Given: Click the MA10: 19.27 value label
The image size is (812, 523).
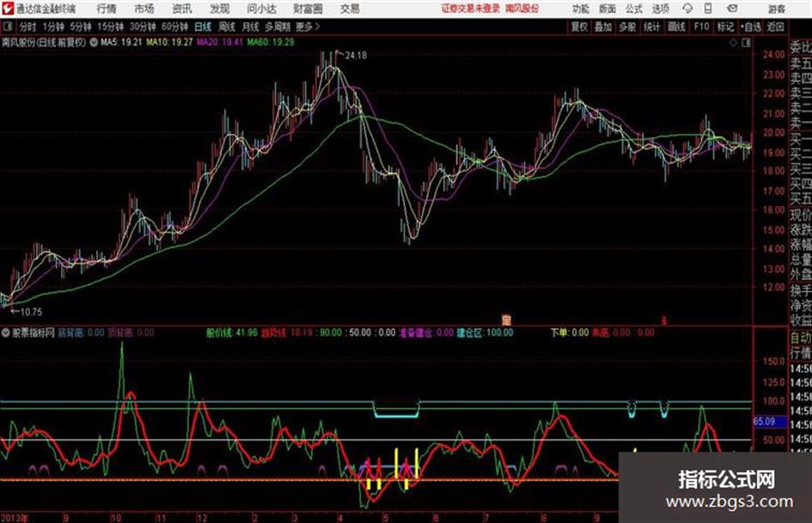Looking at the screenshot, I should click(169, 42).
